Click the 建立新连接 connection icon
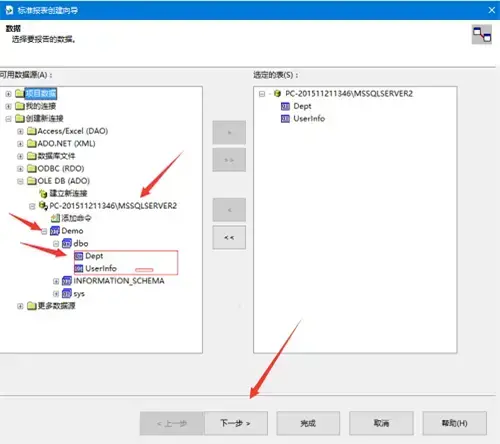Viewport: 500px width, 444px height. (x=43, y=193)
